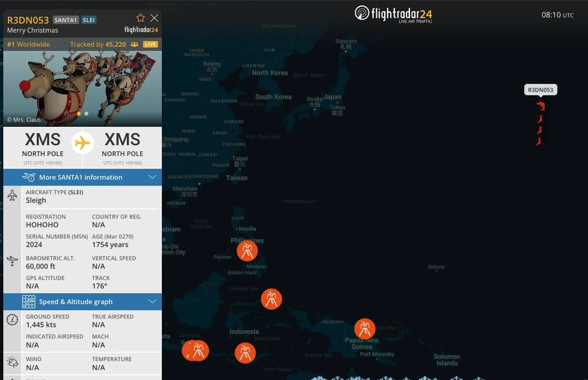The image size is (588, 380).
Task: Click the altitude aircraft icon
Action: click(x=12, y=261)
